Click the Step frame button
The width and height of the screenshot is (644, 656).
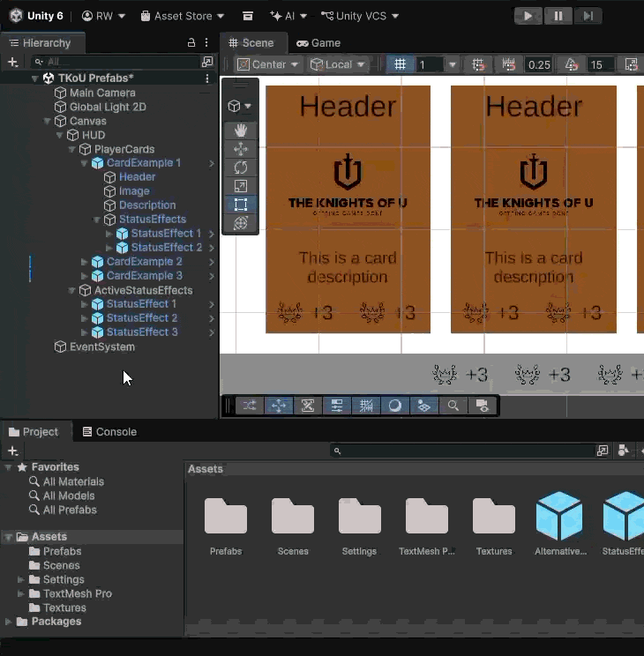588,16
